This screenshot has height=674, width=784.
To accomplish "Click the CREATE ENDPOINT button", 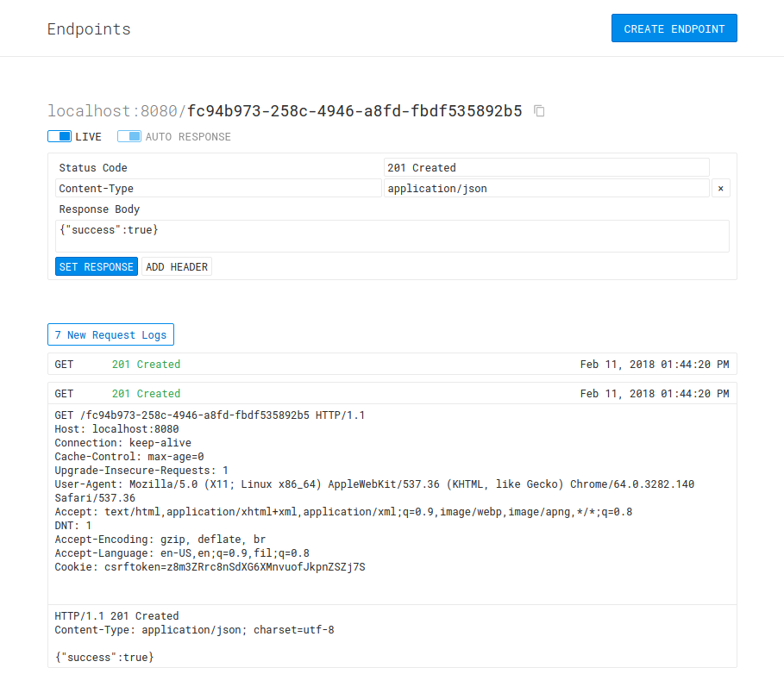I will pos(674,28).
